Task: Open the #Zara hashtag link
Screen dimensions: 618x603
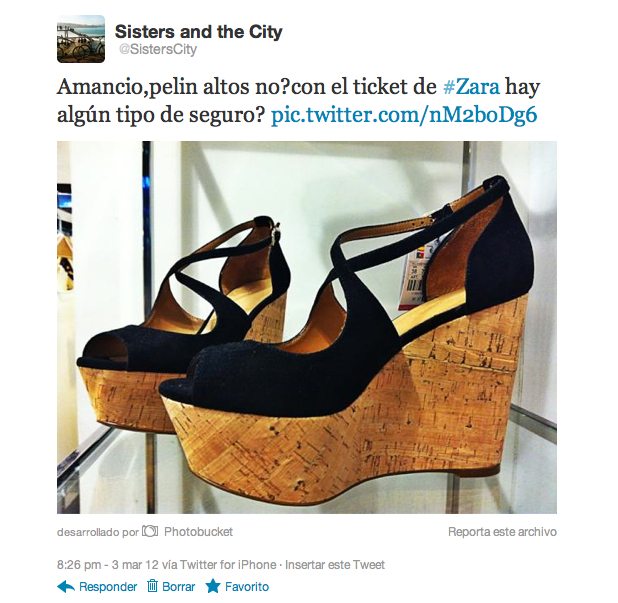Action: pos(471,87)
